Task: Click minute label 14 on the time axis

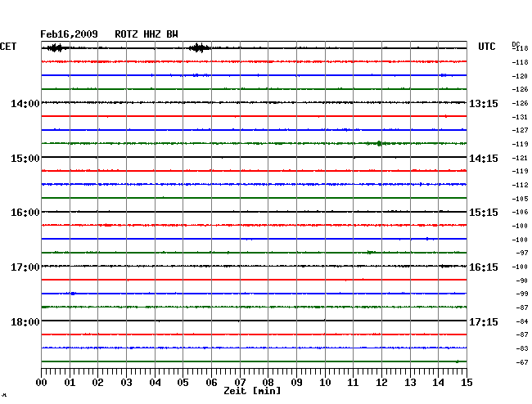Action: pos(438,382)
